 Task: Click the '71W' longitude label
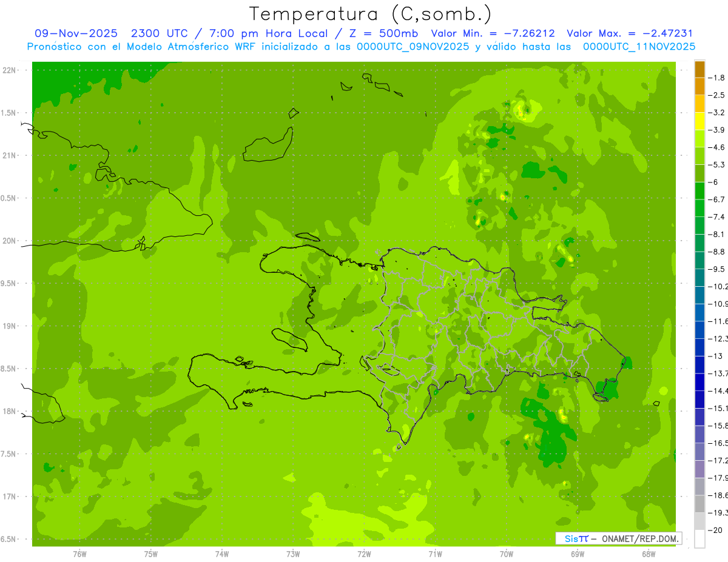coord(435,554)
